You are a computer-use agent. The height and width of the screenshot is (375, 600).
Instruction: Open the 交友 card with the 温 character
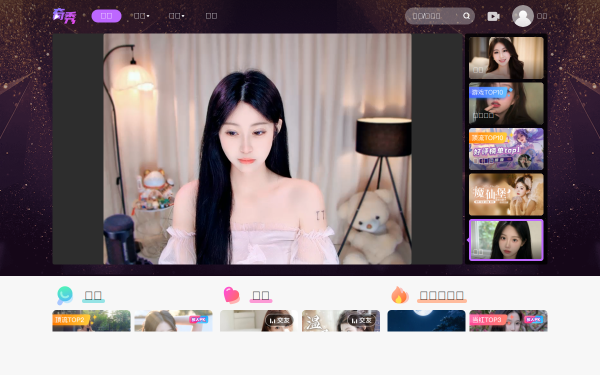click(x=341, y=321)
